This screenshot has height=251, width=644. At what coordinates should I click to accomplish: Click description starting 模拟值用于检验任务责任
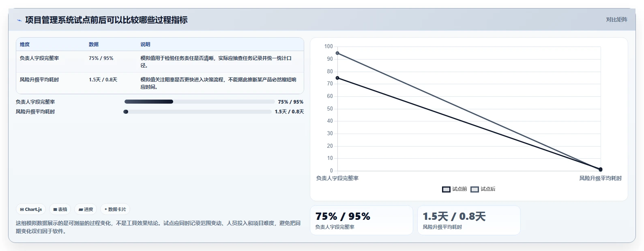(216, 62)
